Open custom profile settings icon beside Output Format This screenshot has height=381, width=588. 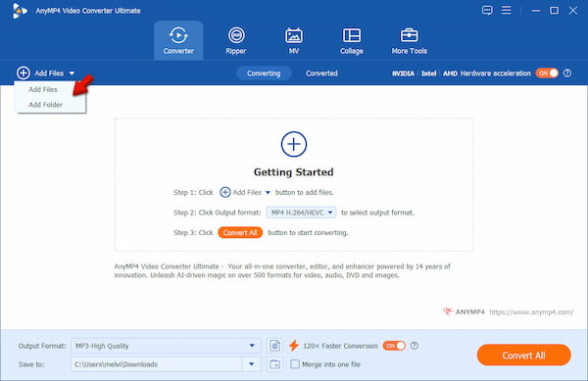point(274,346)
